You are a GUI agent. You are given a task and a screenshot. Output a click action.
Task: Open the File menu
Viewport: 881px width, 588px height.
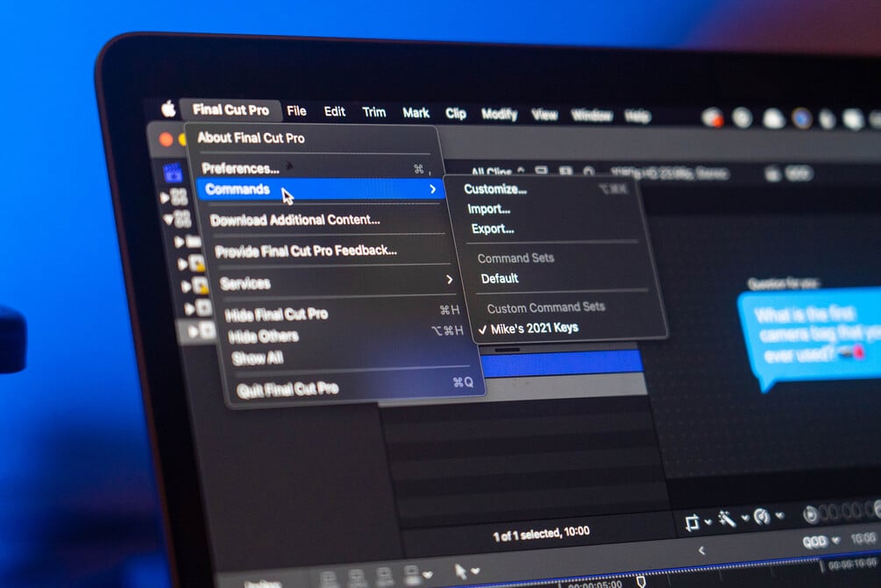point(296,111)
